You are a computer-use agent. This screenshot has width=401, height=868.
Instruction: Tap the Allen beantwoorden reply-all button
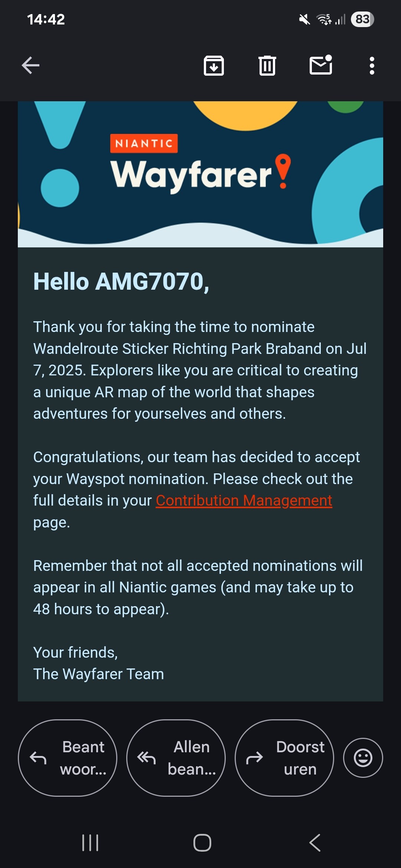[x=176, y=758]
